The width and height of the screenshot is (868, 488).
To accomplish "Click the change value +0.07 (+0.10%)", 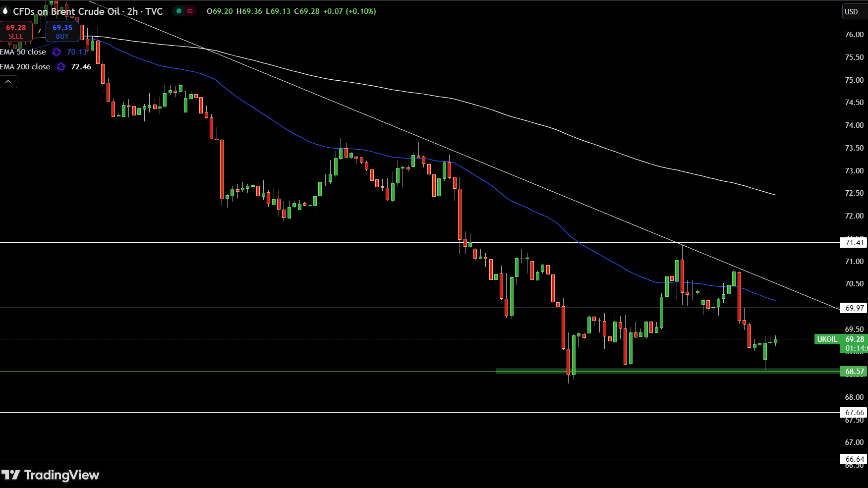I will [x=349, y=11].
